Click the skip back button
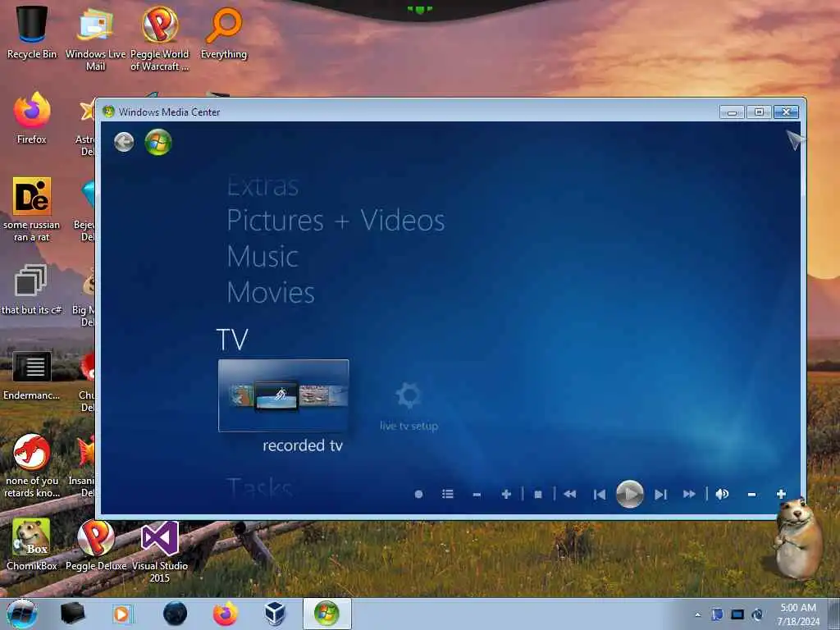Viewport: 840px width, 630px height. [x=600, y=494]
